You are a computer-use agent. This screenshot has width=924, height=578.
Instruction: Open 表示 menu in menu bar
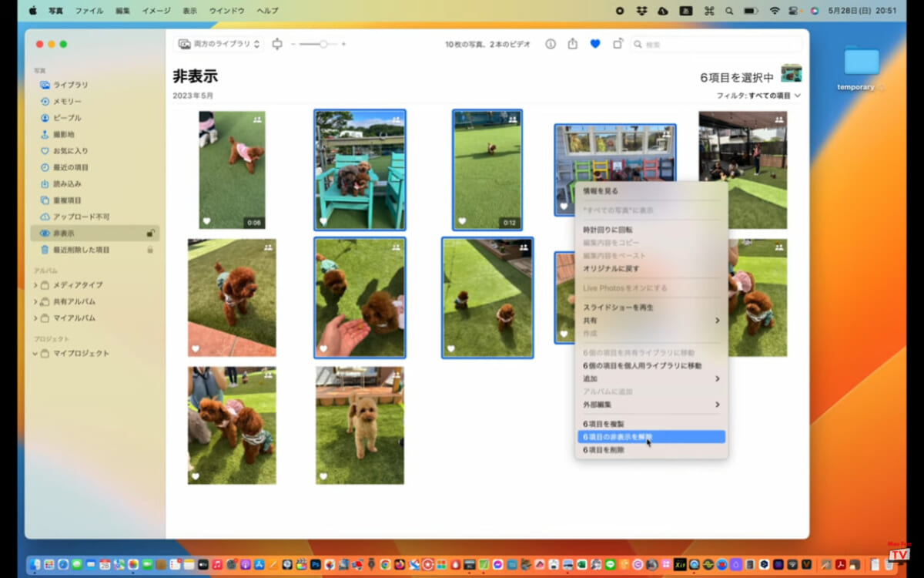[x=190, y=11]
